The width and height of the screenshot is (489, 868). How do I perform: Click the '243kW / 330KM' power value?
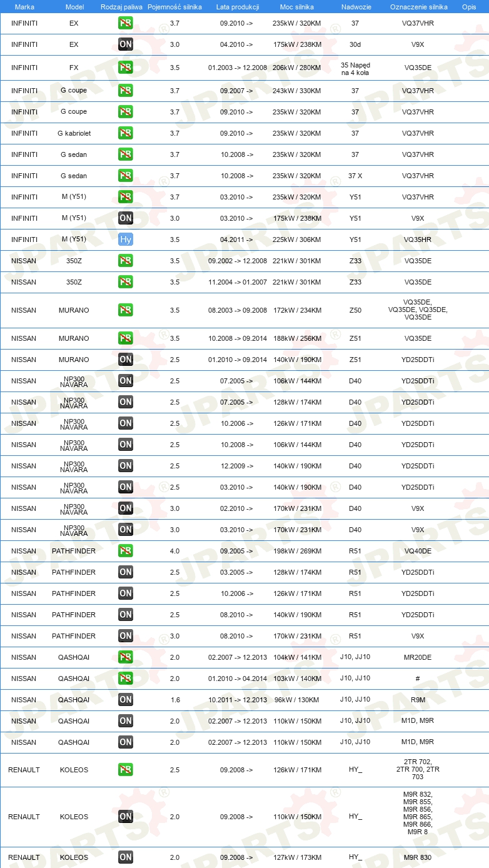click(x=297, y=91)
